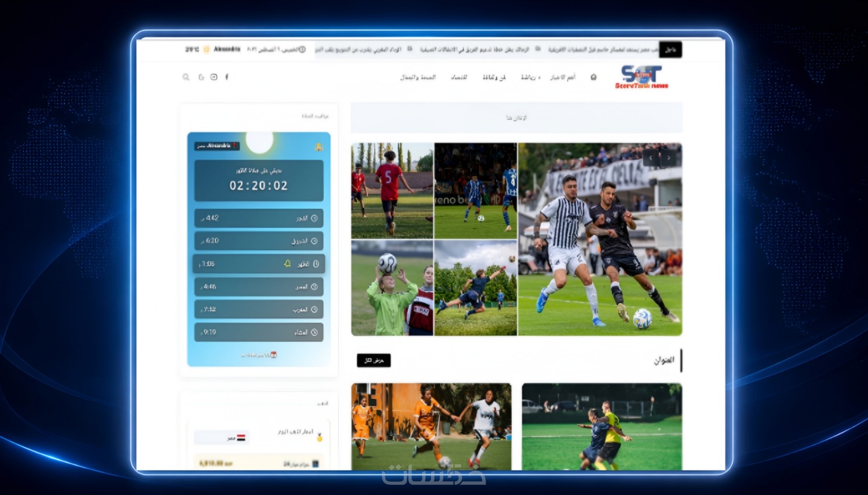The height and width of the screenshot is (495, 868).
Task: Click the clock icon on الشروق row
Action: [315, 241]
